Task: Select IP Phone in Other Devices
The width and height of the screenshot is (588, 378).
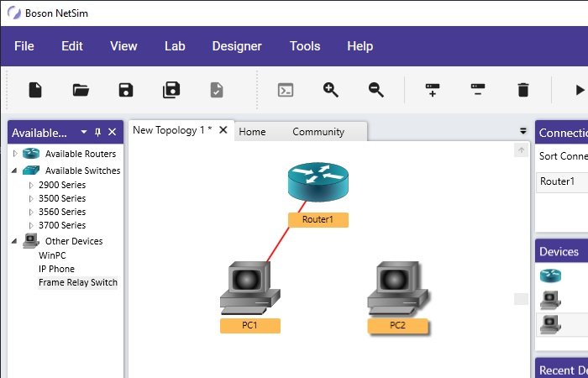Action: 56,269
